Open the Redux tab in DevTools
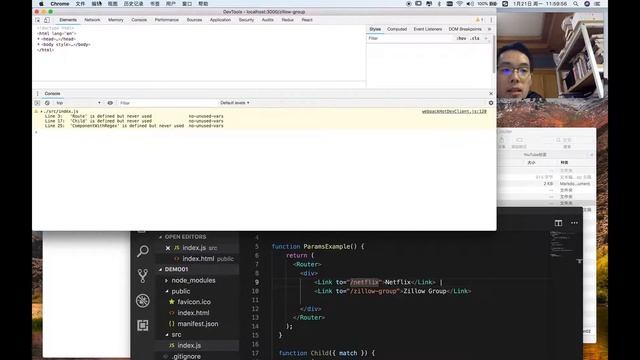 tap(287, 20)
